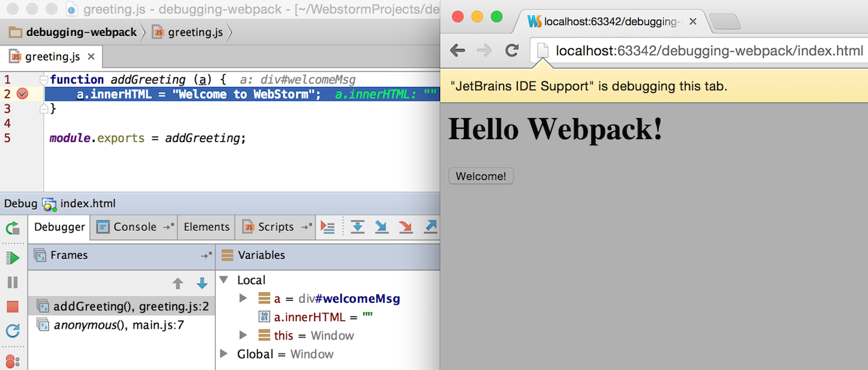Reload the Chrome page
The height and width of the screenshot is (370, 868).
[x=513, y=50]
